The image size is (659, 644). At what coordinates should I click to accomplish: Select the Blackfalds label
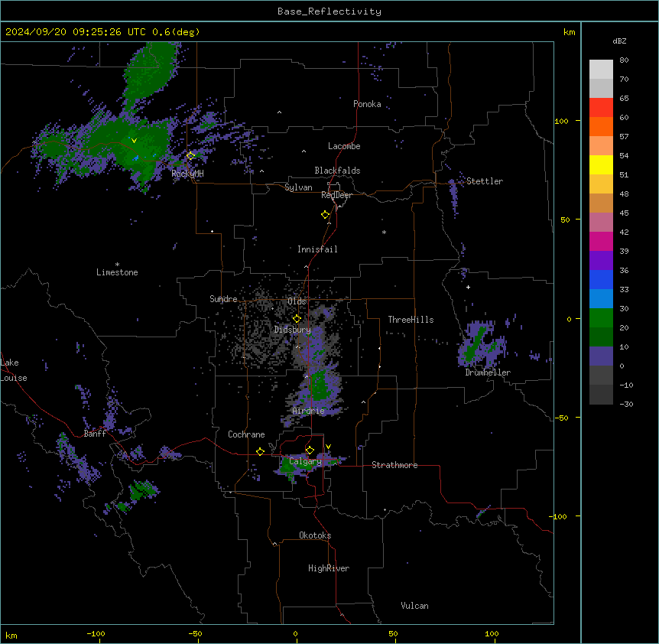point(337,171)
